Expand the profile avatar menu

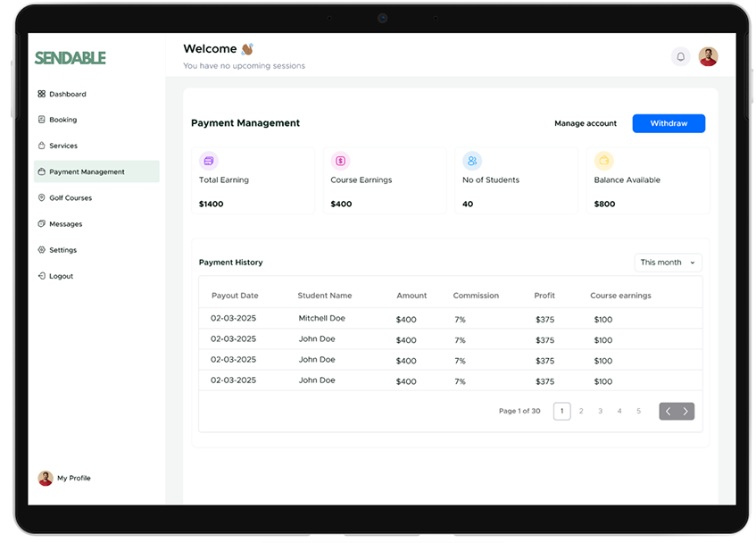tap(708, 55)
